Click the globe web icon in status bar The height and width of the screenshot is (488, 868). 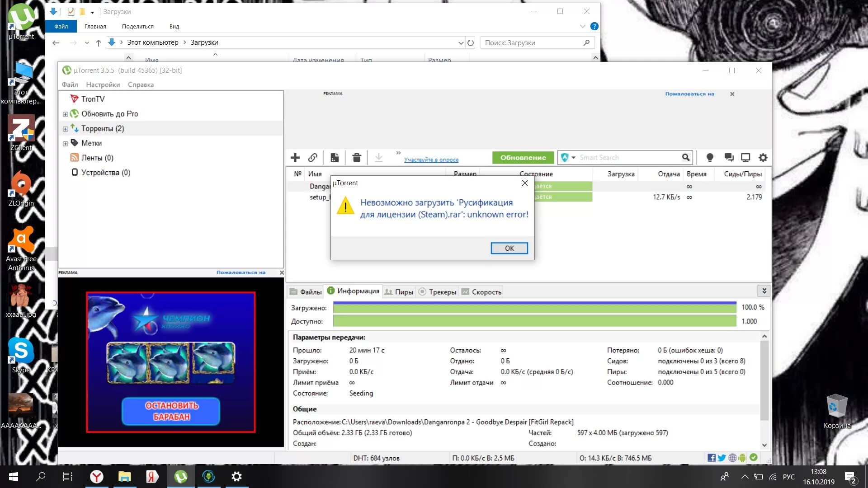[732, 458]
